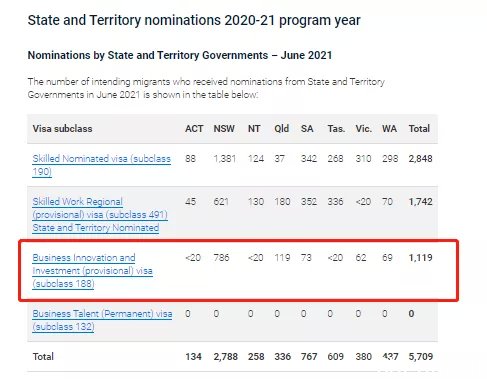Select the 1,119 total in highlighted row

click(420, 258)
